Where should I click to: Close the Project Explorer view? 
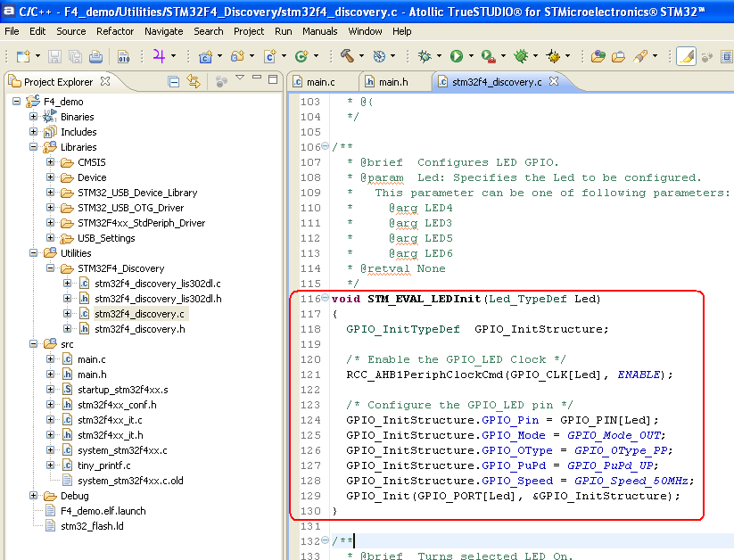(x=105, y=81)
